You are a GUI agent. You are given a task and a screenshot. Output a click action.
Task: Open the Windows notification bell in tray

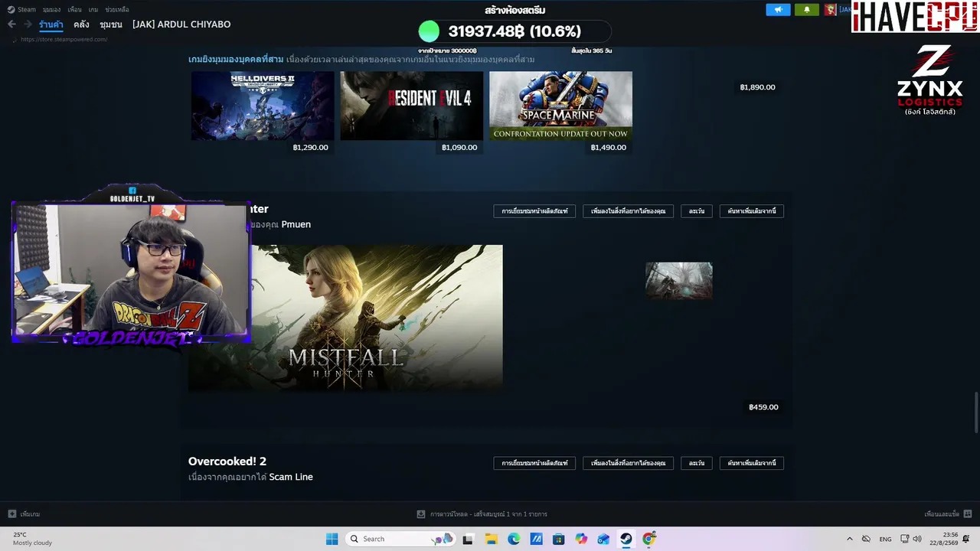tap(967, 539)
